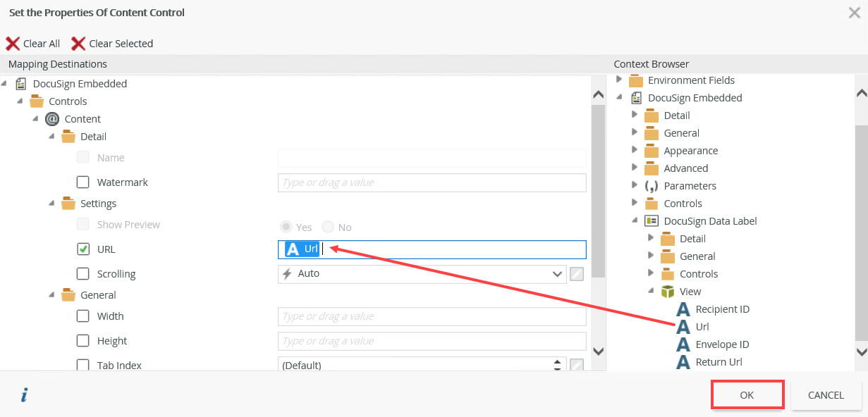
Task: Enable the Height checkbox
Action: pos(83,341)
